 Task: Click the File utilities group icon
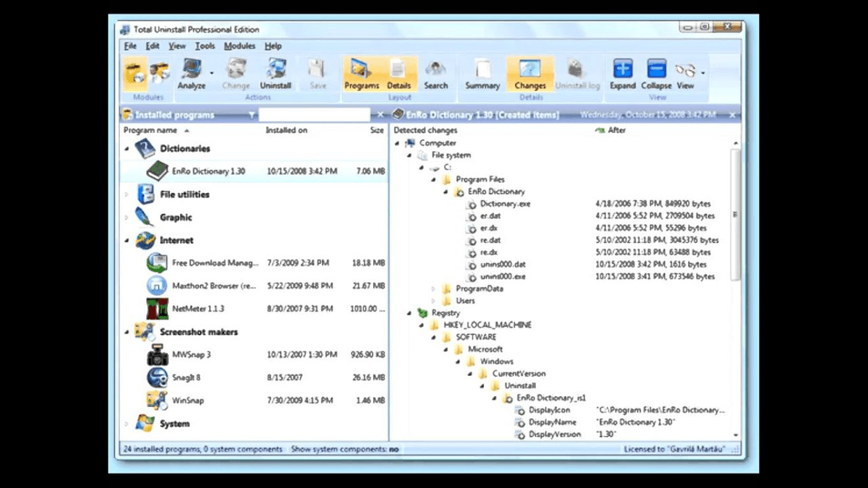[145, 194]
